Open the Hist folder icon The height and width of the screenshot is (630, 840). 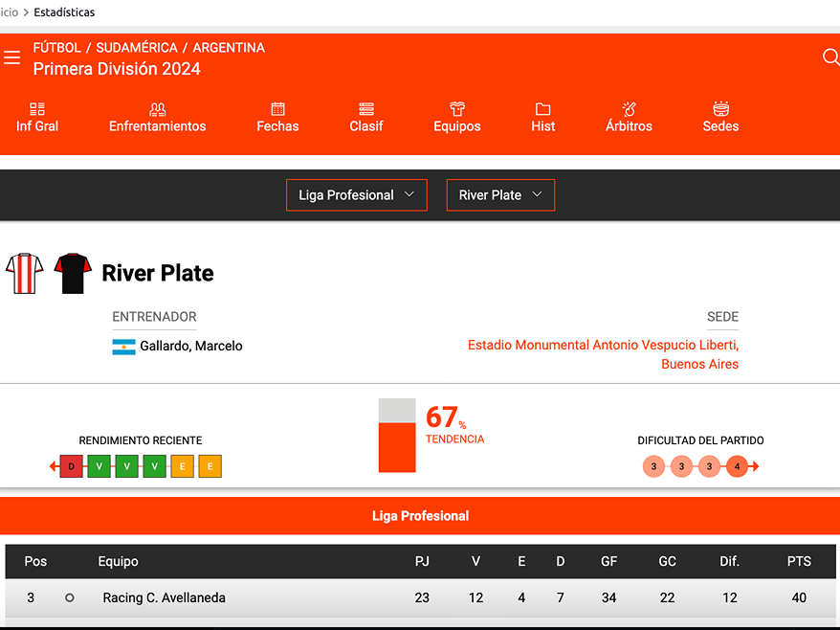click(542, 109)
